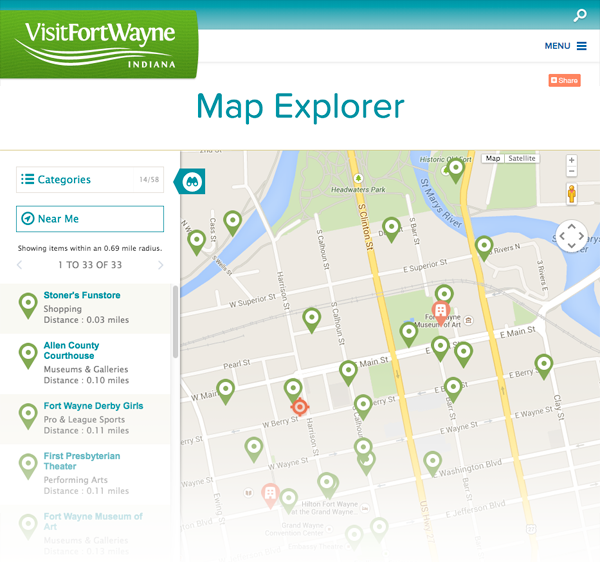The height and width of the screenshot is (562, 600).
Task: Click the '14/58' category count
Action: (149, 179)
